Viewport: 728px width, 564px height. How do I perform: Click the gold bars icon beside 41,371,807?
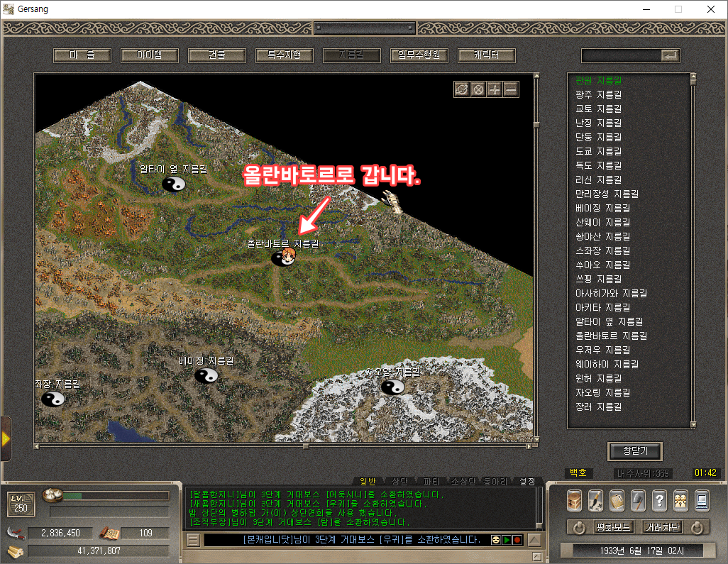(x=16, y=551)
